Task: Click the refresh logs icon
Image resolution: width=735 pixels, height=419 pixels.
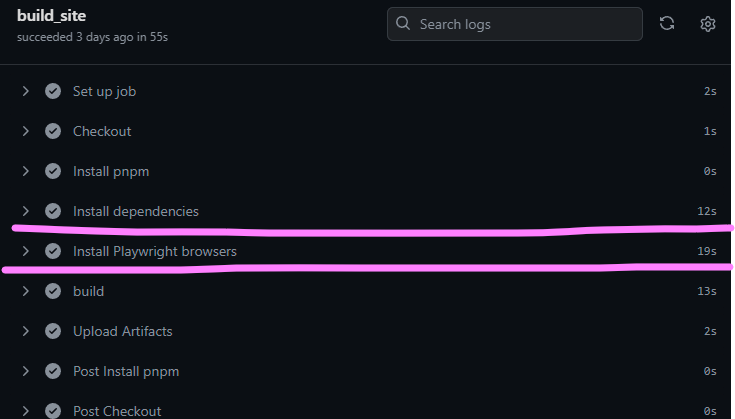Action: (667, 24)
